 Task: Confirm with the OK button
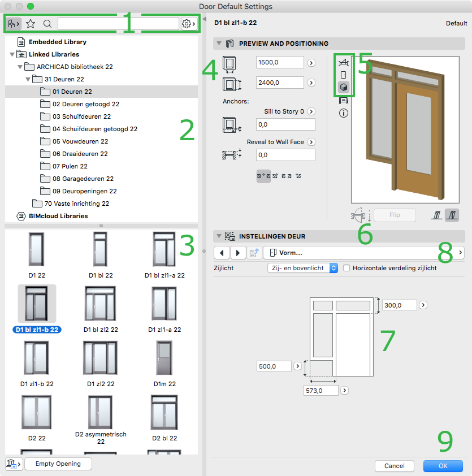pyautogui.click(x=443, y=466)
